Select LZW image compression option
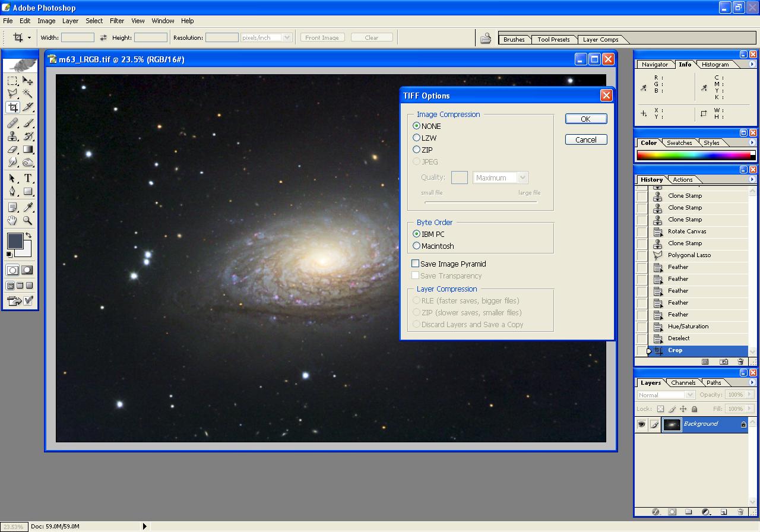The height and width of the screenshot is (532, 760). [x=417, y=138]
